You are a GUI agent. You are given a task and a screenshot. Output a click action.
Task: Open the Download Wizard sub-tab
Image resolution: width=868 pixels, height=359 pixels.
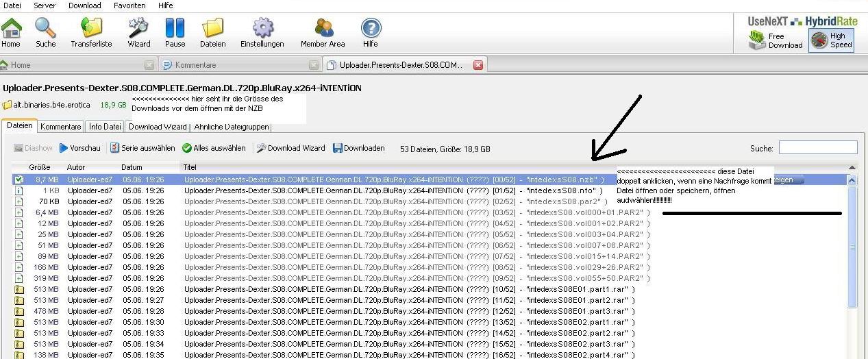(x=158, y=127)
